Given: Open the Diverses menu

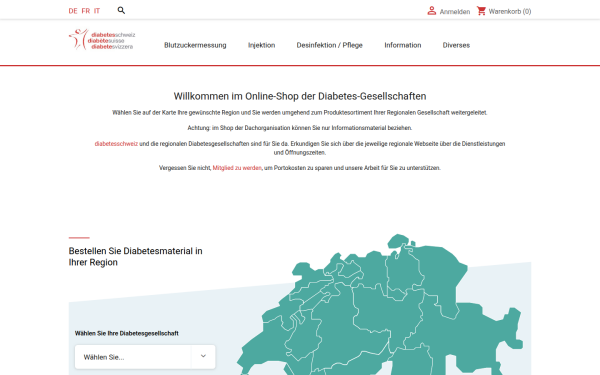Looking at the screenshot, I should tap(456, 45).
